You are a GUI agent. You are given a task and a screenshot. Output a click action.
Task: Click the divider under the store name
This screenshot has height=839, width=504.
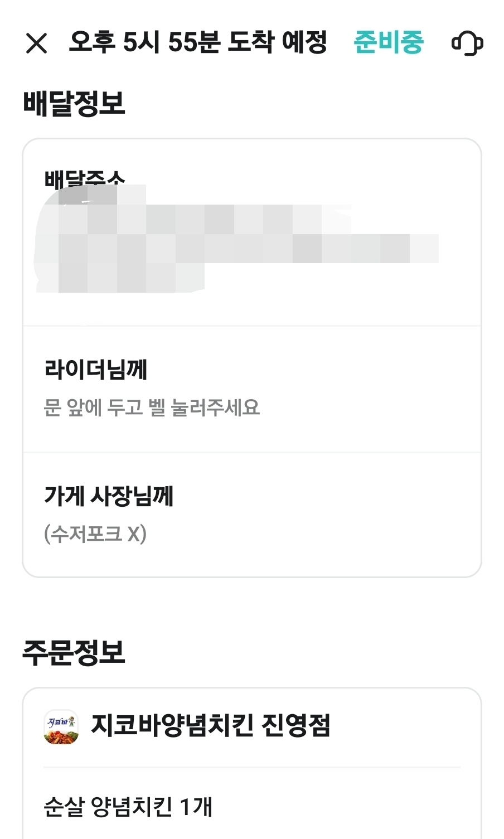[x=252, y=768]
